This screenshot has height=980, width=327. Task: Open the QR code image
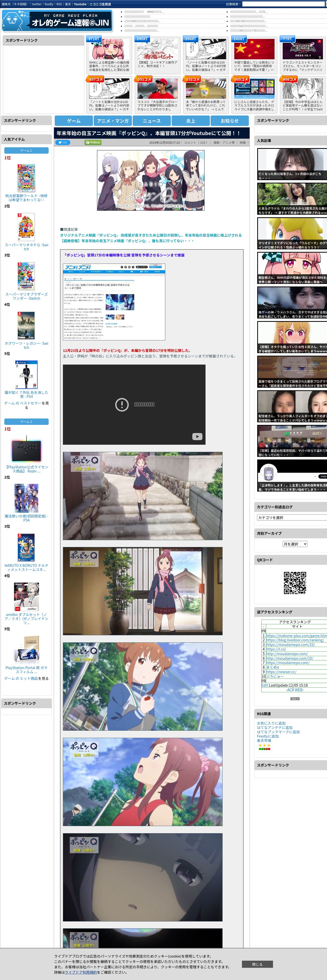[x=295, y=582]
